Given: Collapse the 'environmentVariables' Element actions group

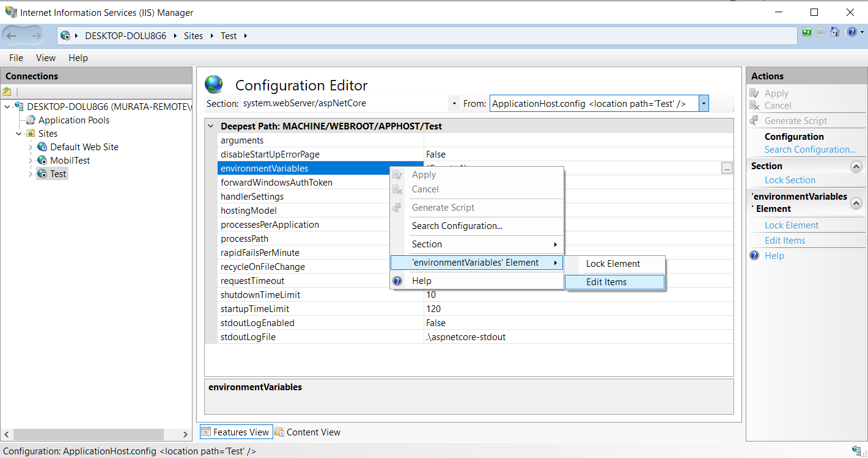Looking at the screenshot, I should 856,203.
